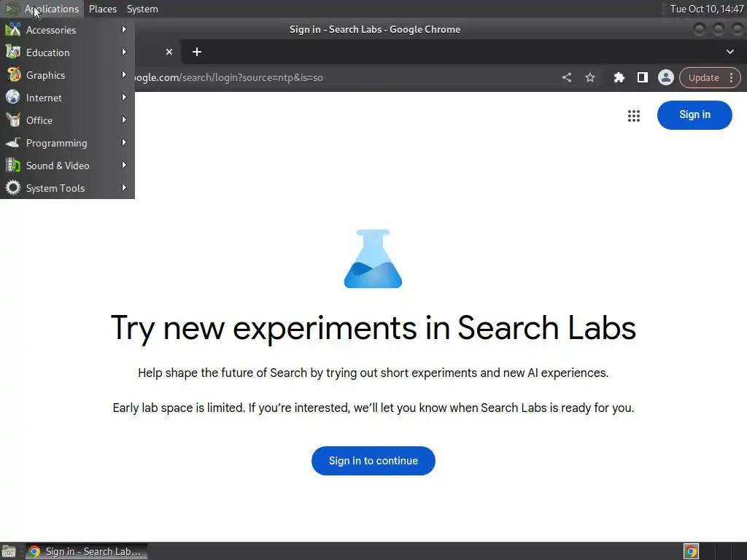Screen dimensions: 747x560
Task: Select the Chrome taskbar window button
Action: (86, 551)
